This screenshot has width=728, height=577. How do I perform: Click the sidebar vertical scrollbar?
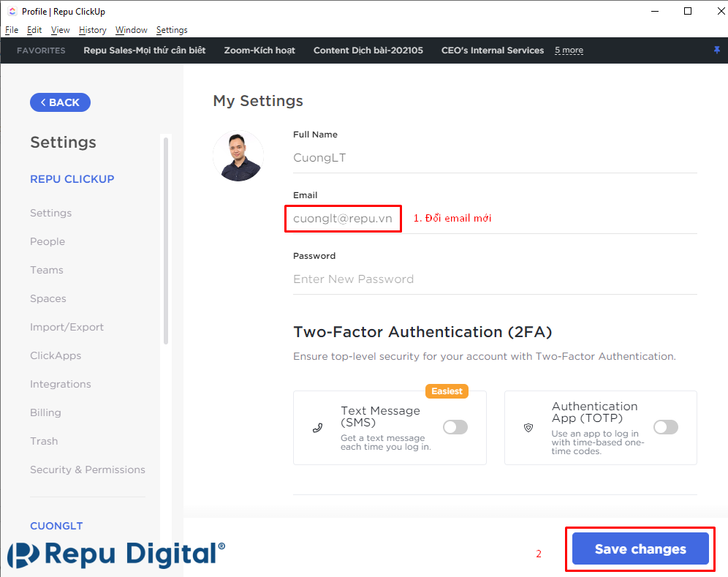(x=166, y=241)
